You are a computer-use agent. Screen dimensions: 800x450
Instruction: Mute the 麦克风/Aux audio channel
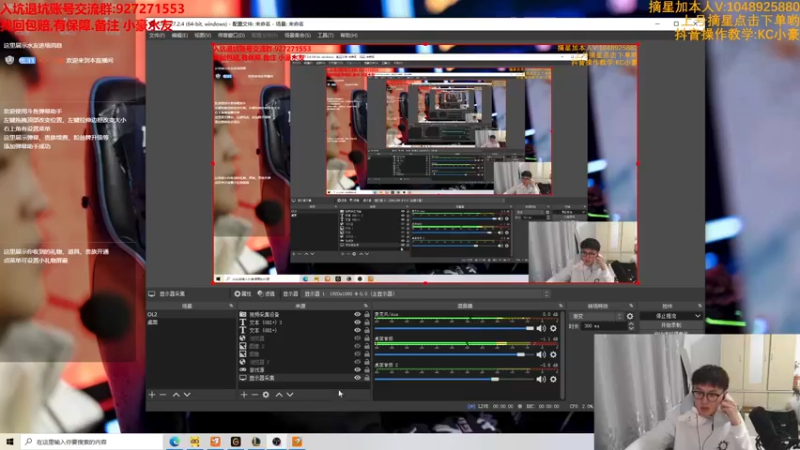[x=541, y=328]
